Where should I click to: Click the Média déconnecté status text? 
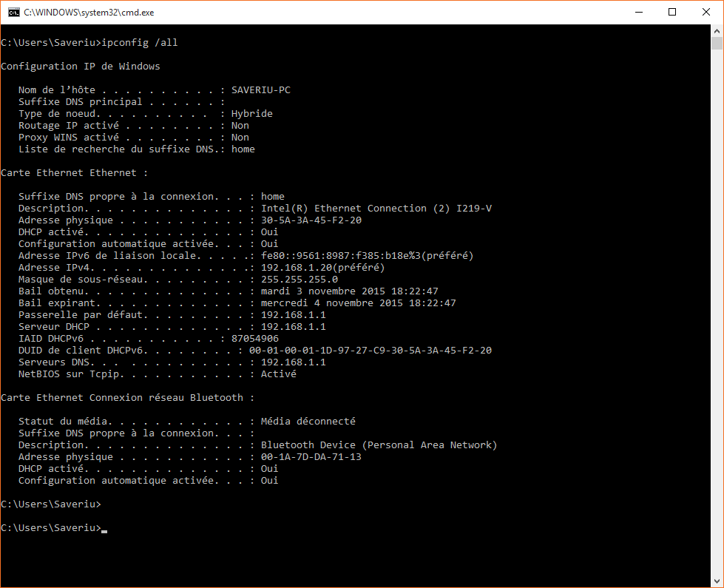(x=308, y=421)
